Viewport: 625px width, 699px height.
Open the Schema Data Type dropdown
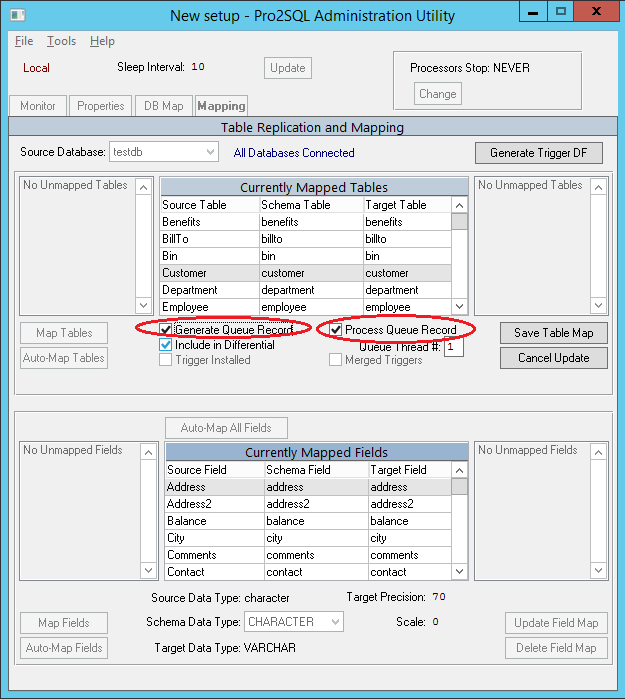(293, 622)
